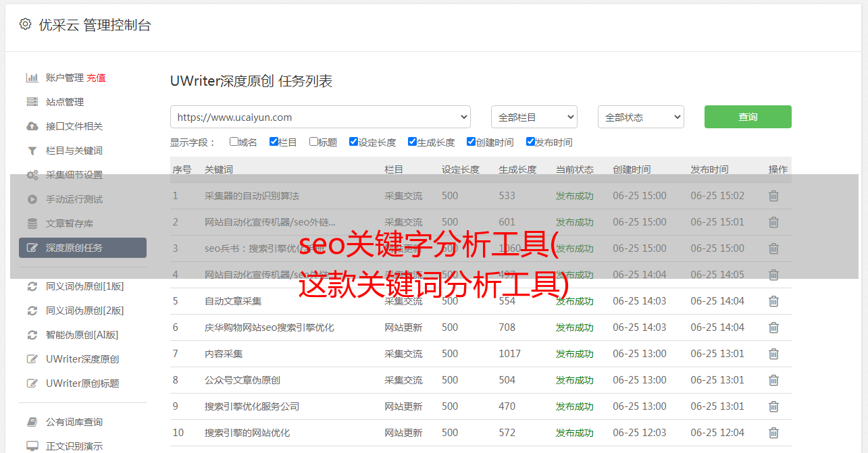Click keyword 内容采集
Viewport: 868px width, 453px height.
pyautogui.click(x=224, y=354)
